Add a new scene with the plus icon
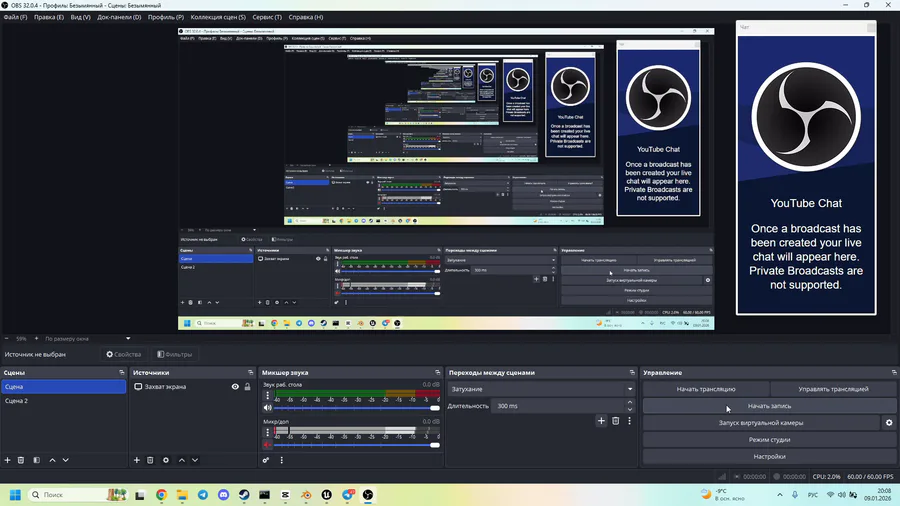Screen dimensions: 900x506 pyautogui.click(x=7, y=460)
